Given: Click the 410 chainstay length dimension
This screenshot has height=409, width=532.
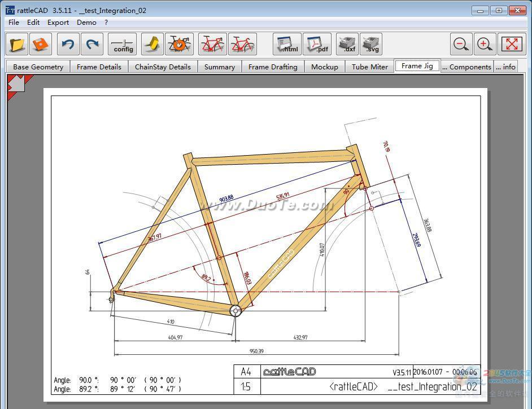Looking at the screenshot, I should pyautogui.click(x=171, y=322).
